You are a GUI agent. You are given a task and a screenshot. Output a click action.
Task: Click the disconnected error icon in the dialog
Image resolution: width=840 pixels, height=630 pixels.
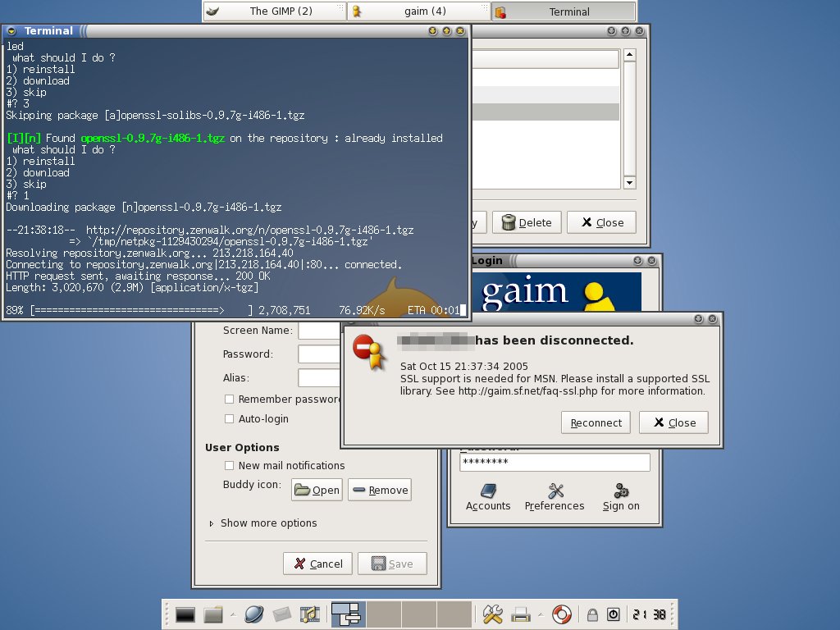tap(370, 352)
